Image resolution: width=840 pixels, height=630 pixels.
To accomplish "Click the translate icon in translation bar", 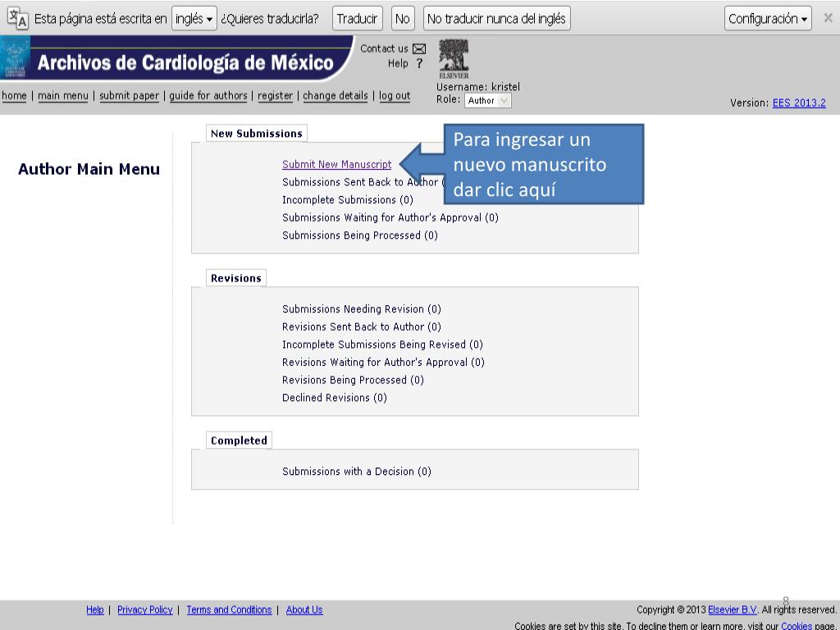I will pyautogui.click(x=17, y=19).
